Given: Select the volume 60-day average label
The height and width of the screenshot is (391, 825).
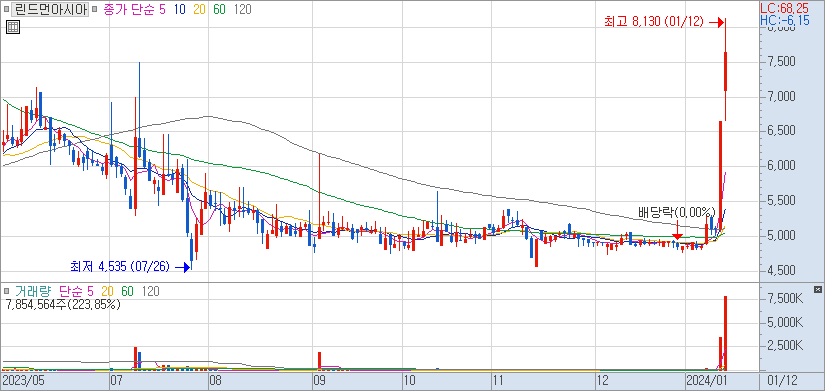Looking at the screenshot, I should click(127, 290).
